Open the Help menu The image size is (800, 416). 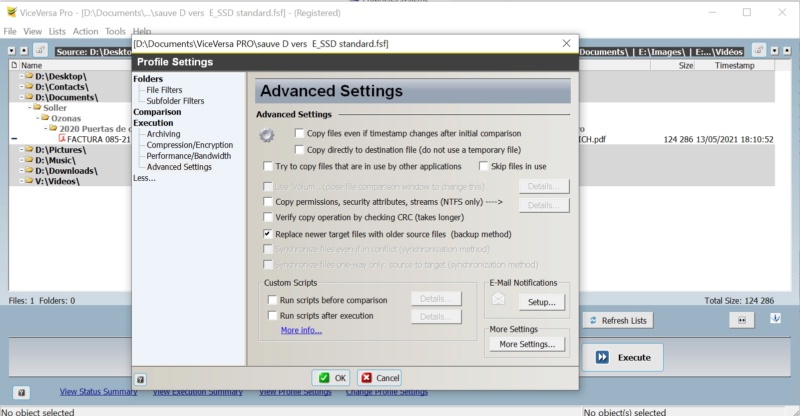[142, 31]
